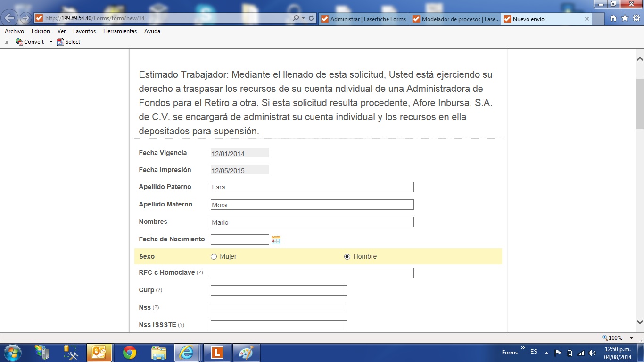
Task: Open the computer library icon in the taskbar
Action: (42, 353)
